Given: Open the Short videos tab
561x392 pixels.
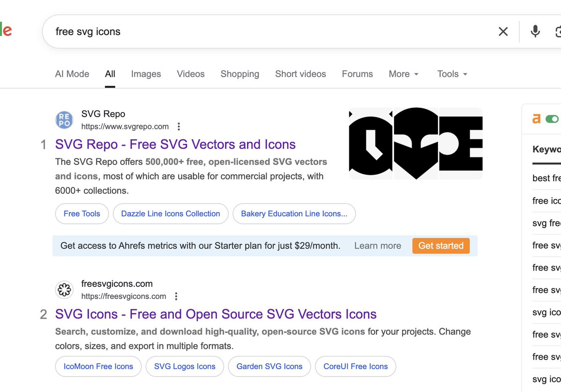Looking at the screenshot, I should pos(301,74).
